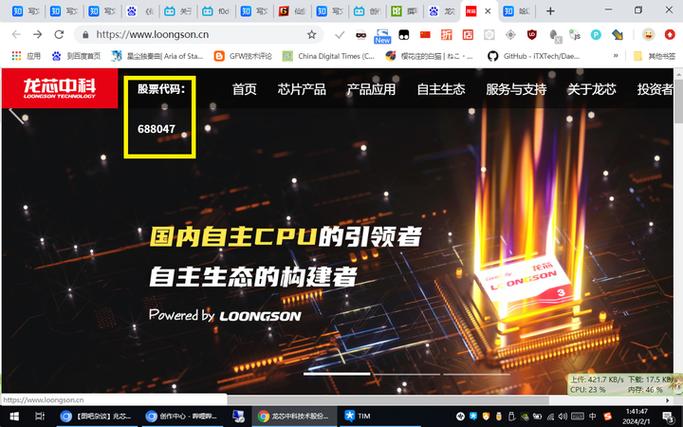Image resolution: width=683 pixels, height=427 pixels.
Task: Open the 樱花庄的白猫 bookmark
Action: [x=429, y=56]
